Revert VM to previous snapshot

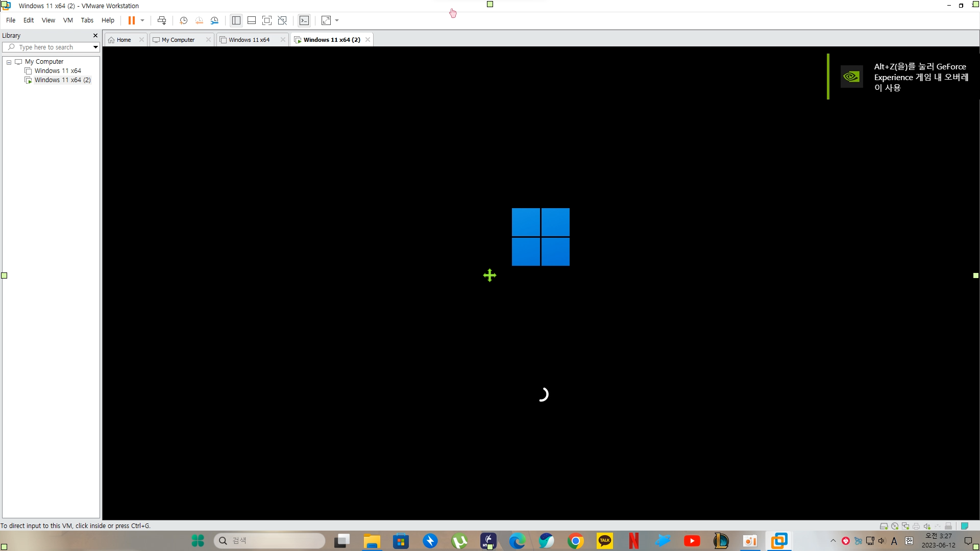pyautogui.click(x=199, y=20)
